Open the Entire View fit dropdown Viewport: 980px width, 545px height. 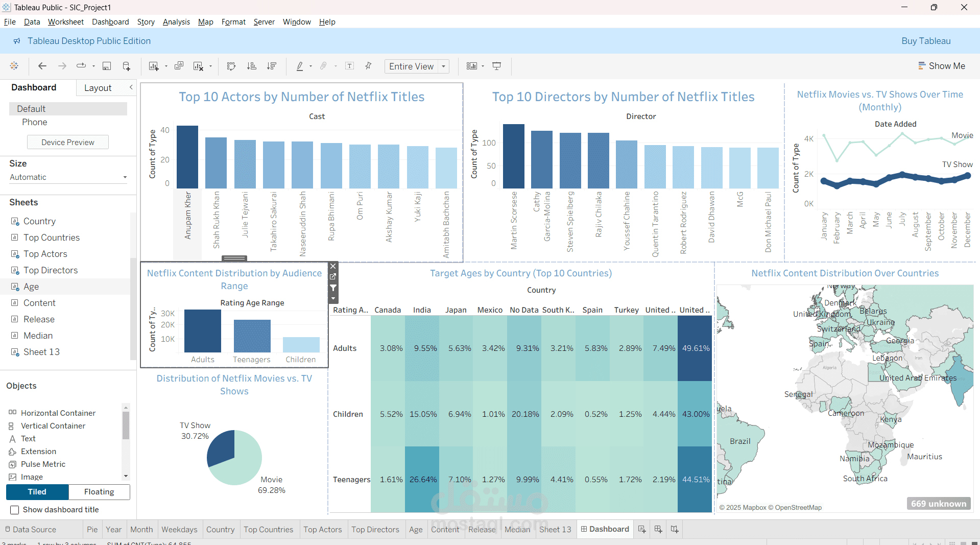click(444, 66)
